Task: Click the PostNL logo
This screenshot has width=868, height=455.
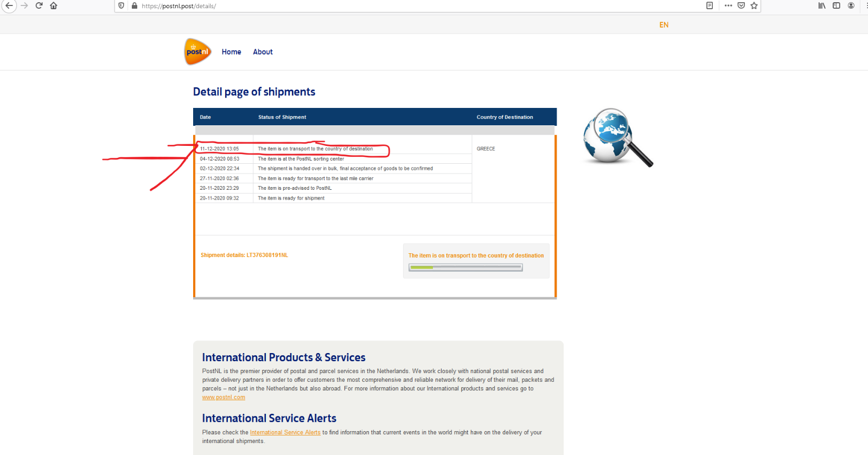Action: pyautogui.click(x=197, y=52)
